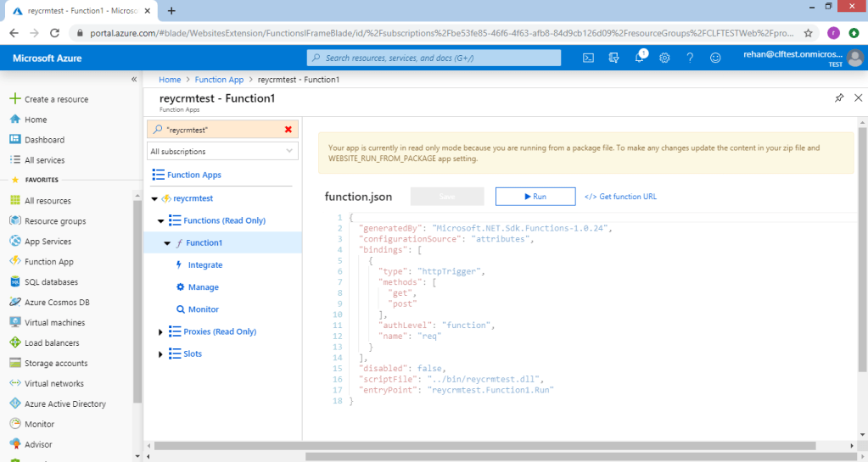Expand the Proxies (Read Only) node

click(160, 332)
